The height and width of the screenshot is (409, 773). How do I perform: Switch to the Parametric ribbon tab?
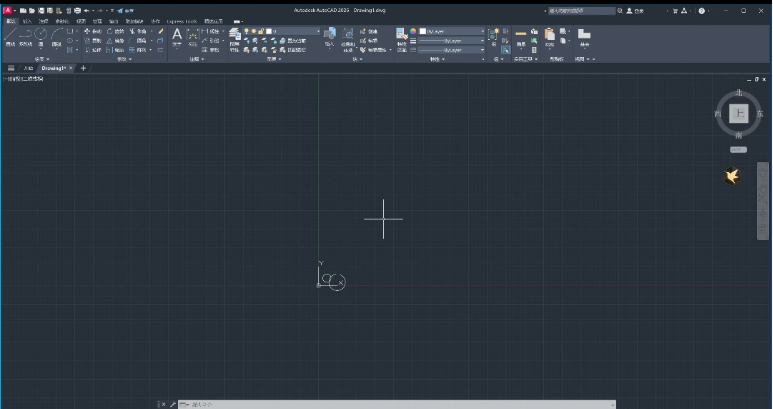pyautogui.click(x=62, y=21)
